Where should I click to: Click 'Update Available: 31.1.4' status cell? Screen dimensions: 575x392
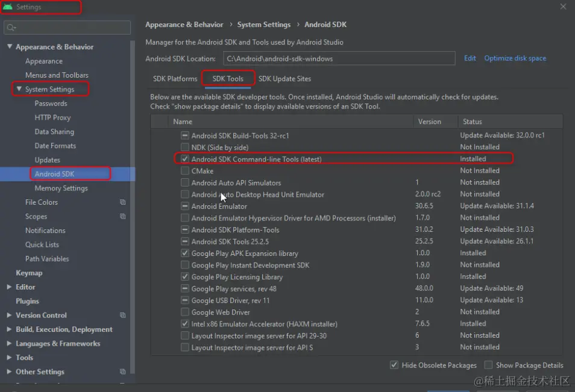tap(497, 206)
